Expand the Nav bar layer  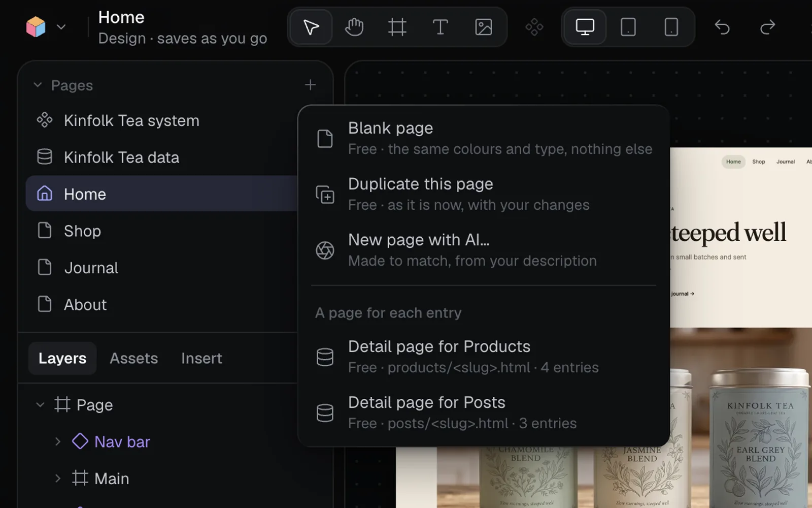pyautogui.click(x=58, y=441)
